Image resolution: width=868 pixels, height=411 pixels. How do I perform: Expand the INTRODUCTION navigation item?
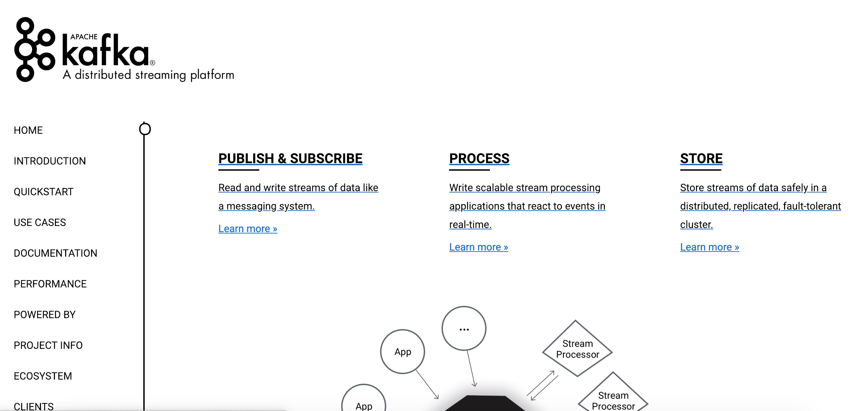pyautogui.click(x=50, y=161)
